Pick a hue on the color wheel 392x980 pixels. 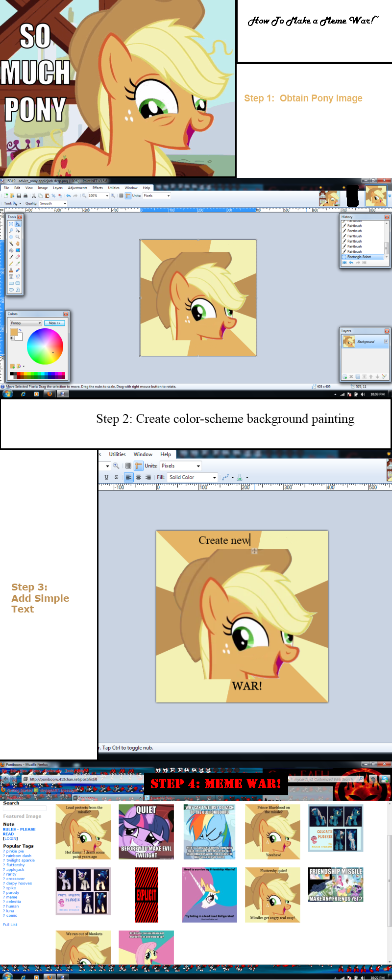point(45,346)
